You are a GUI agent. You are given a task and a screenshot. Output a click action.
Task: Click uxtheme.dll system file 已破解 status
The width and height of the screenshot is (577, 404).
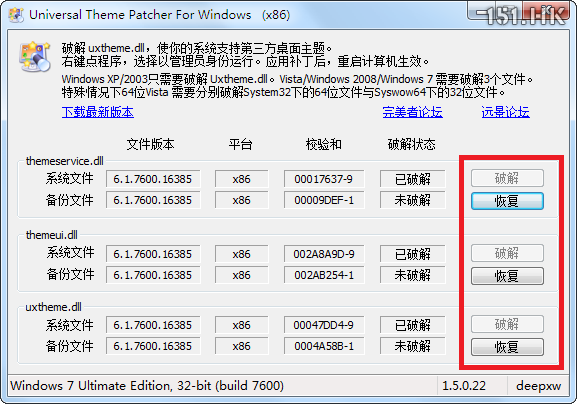click(x=413, y=325)
